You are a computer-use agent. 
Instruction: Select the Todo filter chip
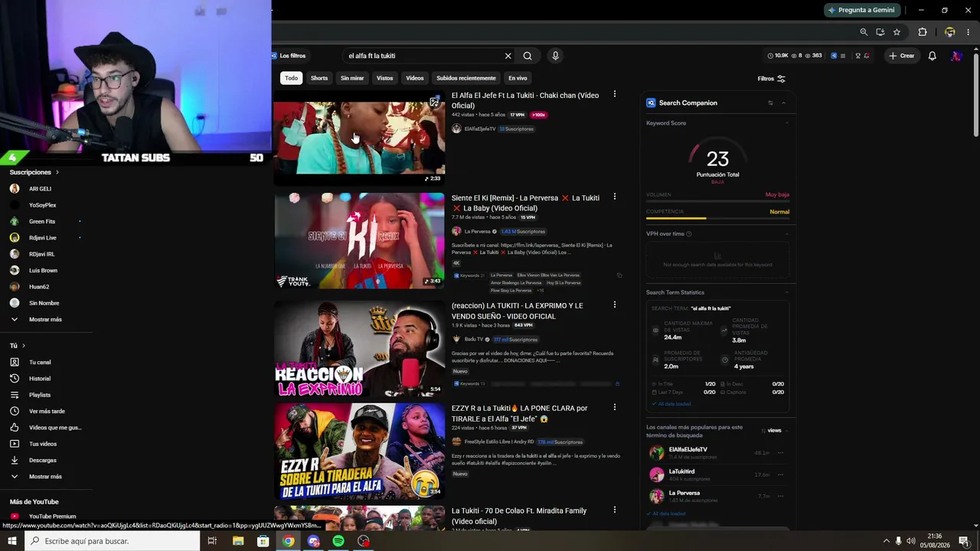pos(292,78)
